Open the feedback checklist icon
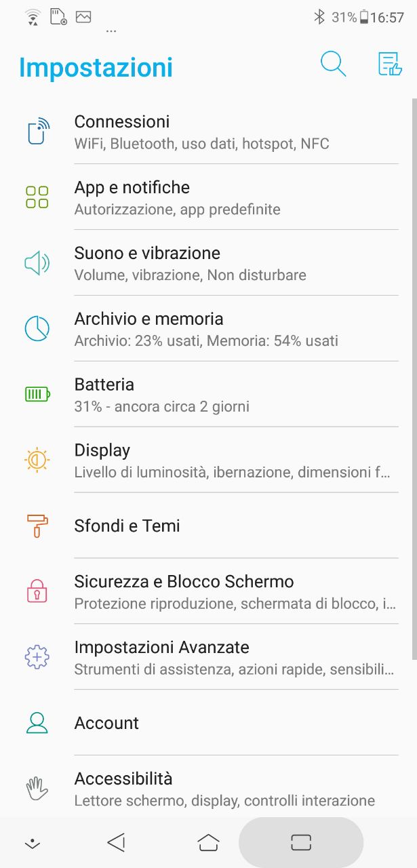The height and width of the screenshot is (868, 417). click(389, 64)
